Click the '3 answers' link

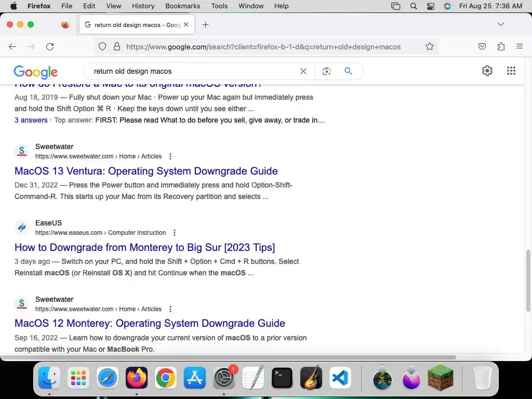coord(31,120)
